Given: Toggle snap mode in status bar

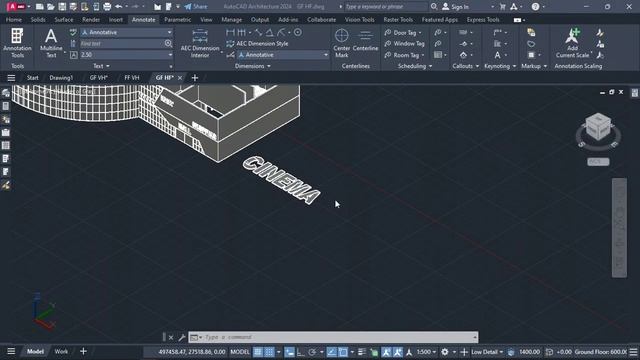Looking at the screenshot, I should tap(269, 351).
